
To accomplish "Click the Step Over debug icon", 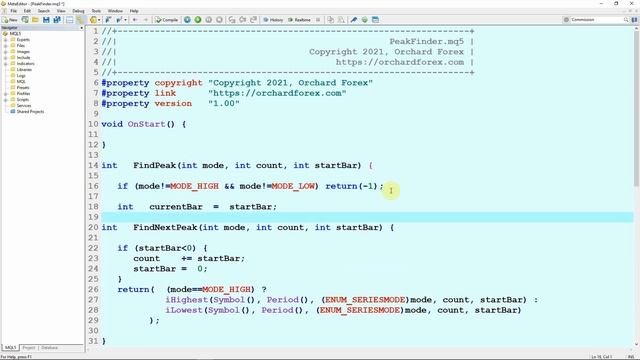I will 242,20.
